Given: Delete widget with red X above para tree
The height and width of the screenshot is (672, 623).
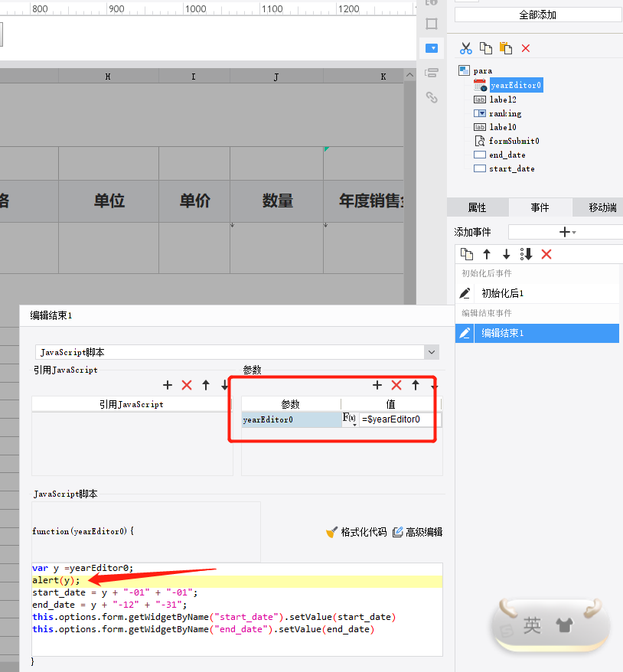Looking at the screenshot, I should pos(526,48).
